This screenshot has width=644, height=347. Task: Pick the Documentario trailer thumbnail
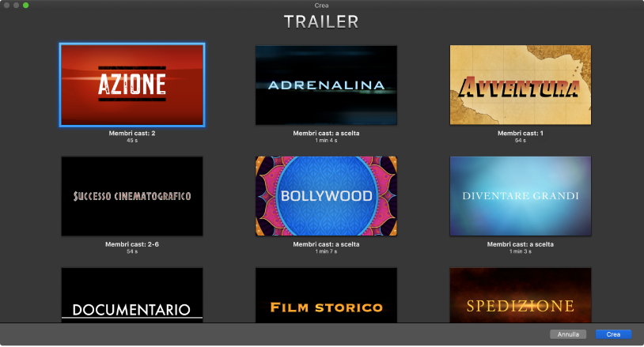[x=132, y=296]
